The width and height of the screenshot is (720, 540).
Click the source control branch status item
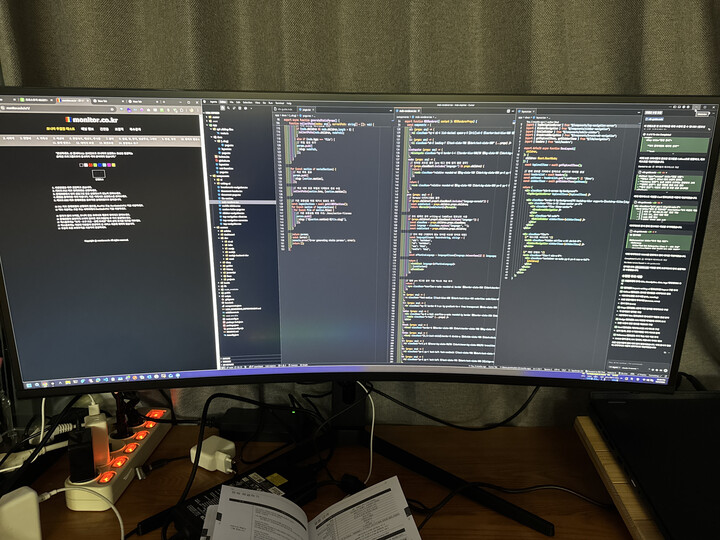[225, 369]
